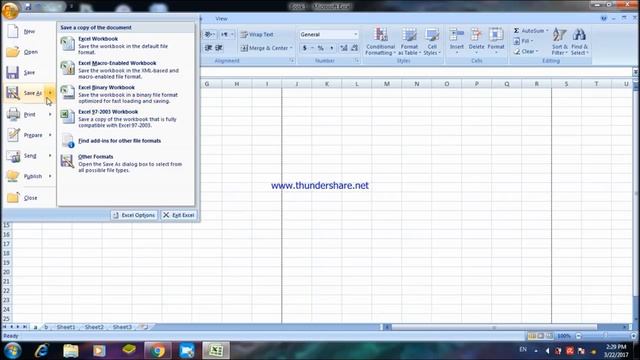This screenshot has height=360, width=640.
Task: Expand the Save As submenu arrow
Action: point(50,93)
